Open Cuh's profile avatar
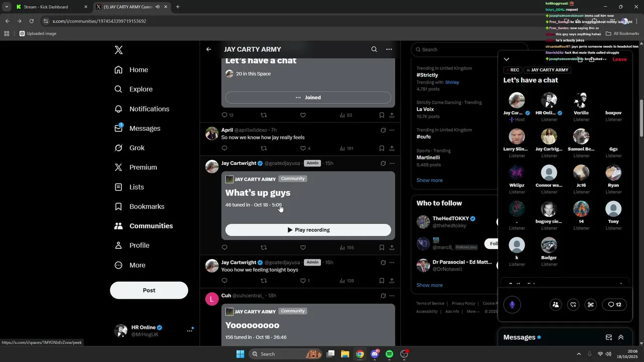The height and width of the screenshot is (362, 644). pos(212,299)
